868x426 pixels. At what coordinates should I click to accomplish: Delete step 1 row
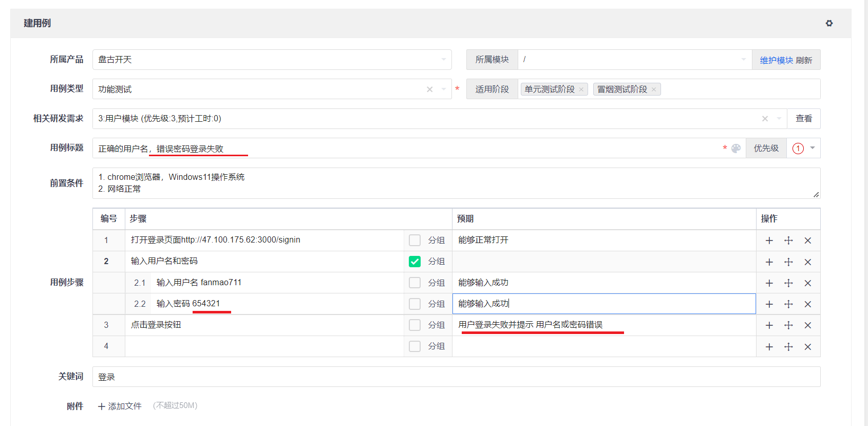click(x=808, y=240)
